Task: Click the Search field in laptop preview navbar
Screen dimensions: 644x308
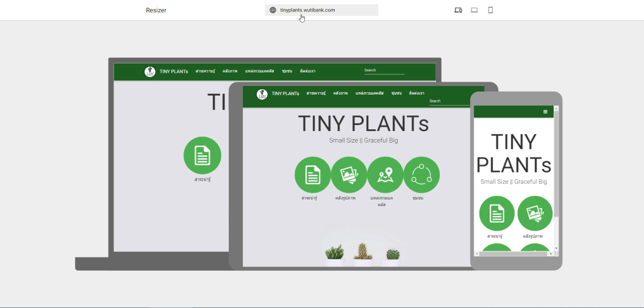Action: 384,71
